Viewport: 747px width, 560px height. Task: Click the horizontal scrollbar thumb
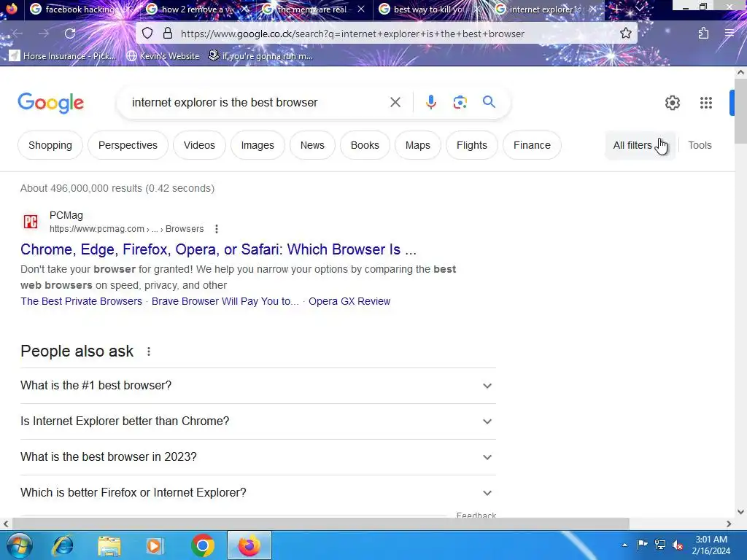pos(321,524)
